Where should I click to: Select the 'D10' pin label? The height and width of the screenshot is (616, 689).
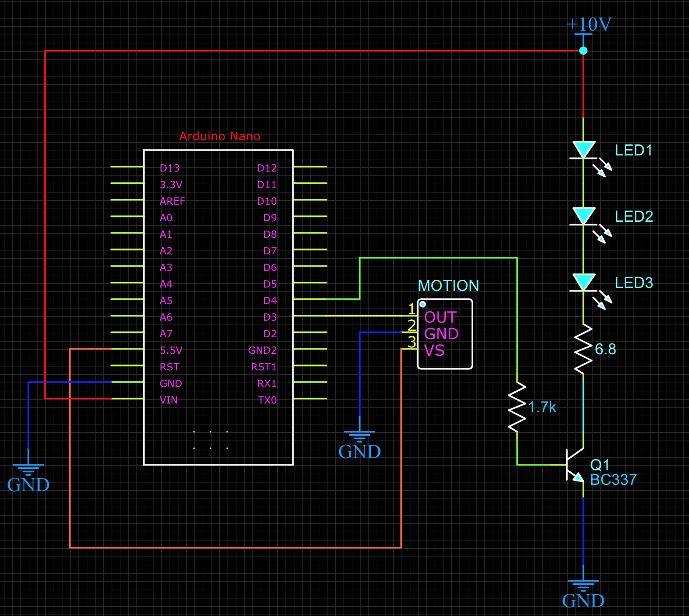(267, 201)
